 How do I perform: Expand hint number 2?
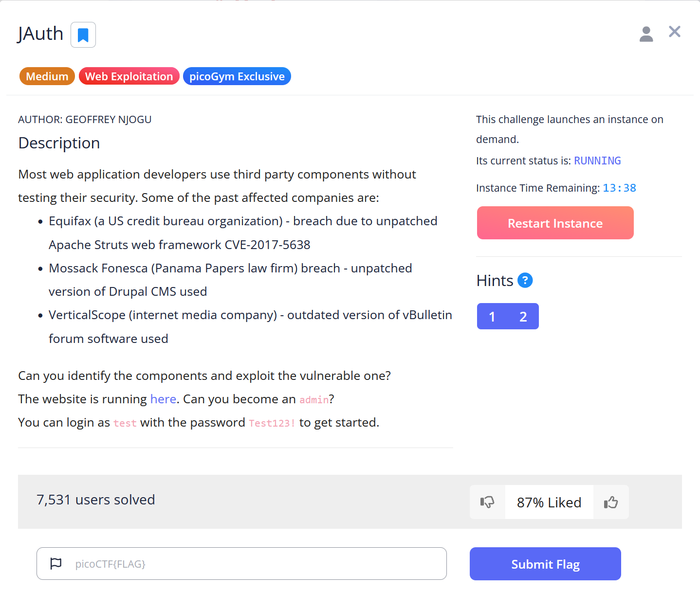523,316
